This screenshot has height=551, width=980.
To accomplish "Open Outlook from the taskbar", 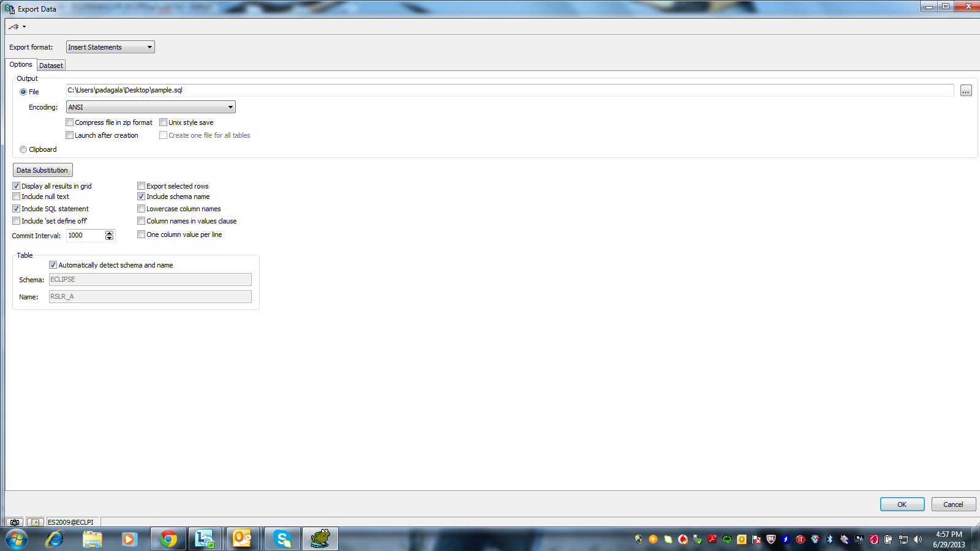I will 243,539.
